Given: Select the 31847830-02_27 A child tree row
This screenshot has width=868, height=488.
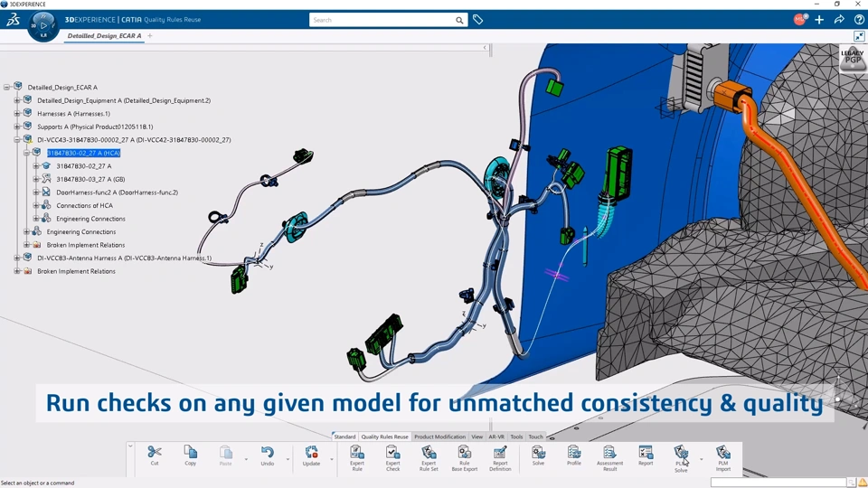Looking at the screenshot, I should (83, 166).
